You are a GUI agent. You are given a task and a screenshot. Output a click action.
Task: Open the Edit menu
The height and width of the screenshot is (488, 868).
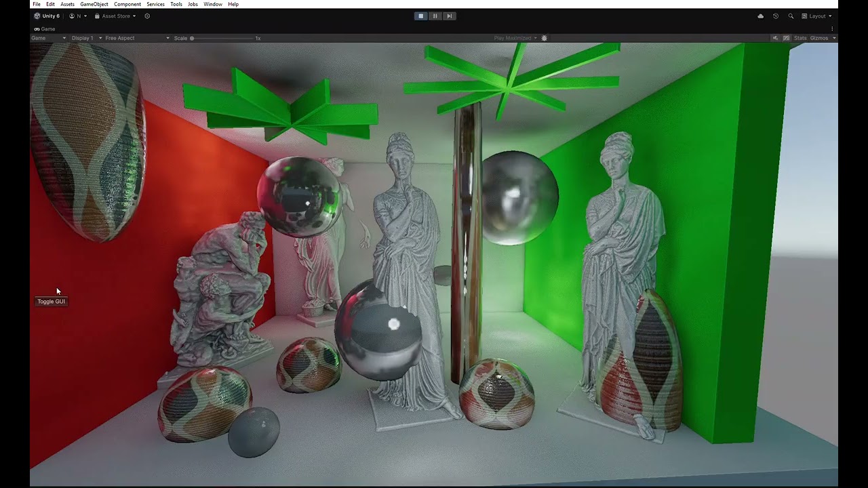[x=50, y=4]
